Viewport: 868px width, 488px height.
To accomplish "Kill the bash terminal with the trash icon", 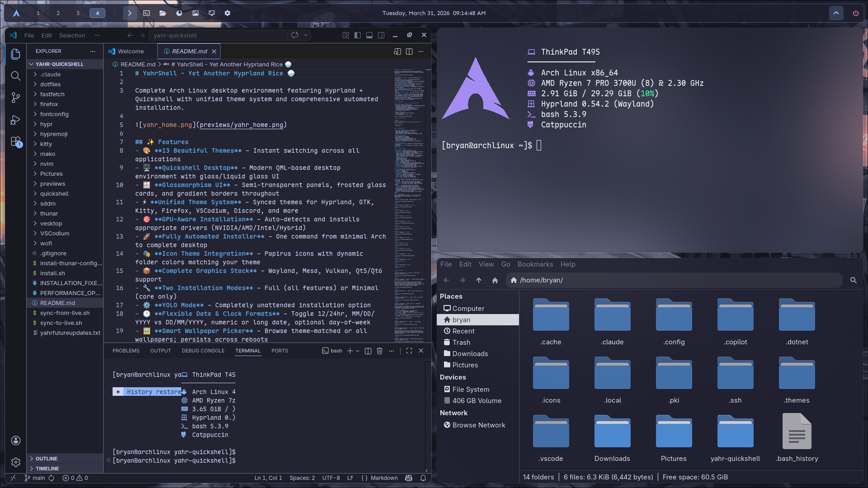I will [x=380, y=351].
